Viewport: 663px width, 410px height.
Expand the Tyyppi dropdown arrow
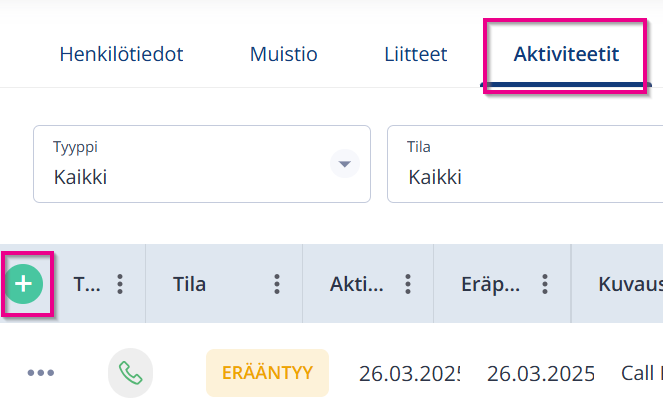click(345, 164)
